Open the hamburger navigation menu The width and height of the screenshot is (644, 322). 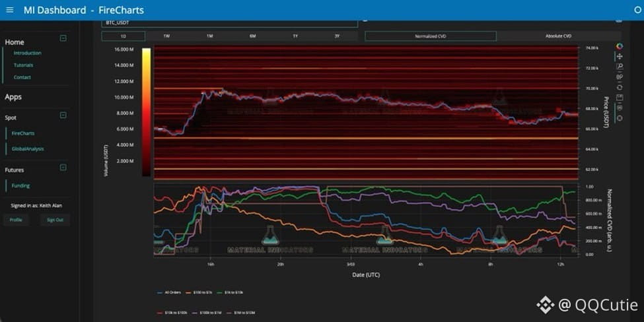(x=10, y=10)
